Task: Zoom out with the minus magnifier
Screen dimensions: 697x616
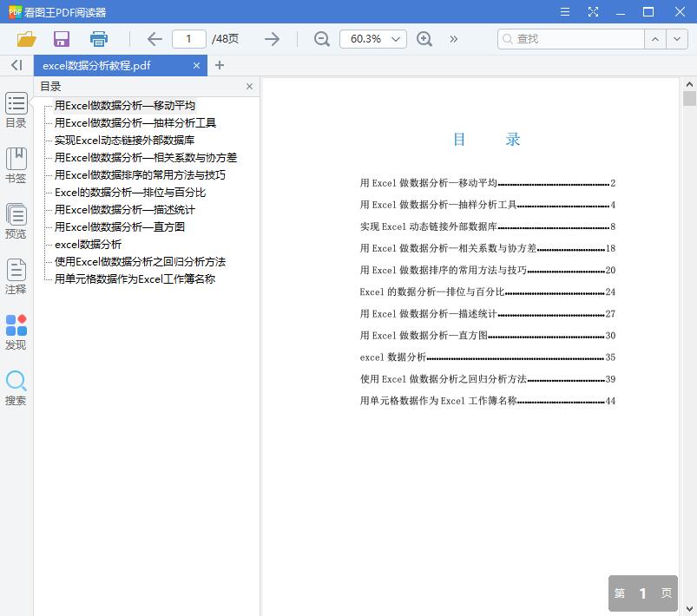Action: click(x=321, y=39)
